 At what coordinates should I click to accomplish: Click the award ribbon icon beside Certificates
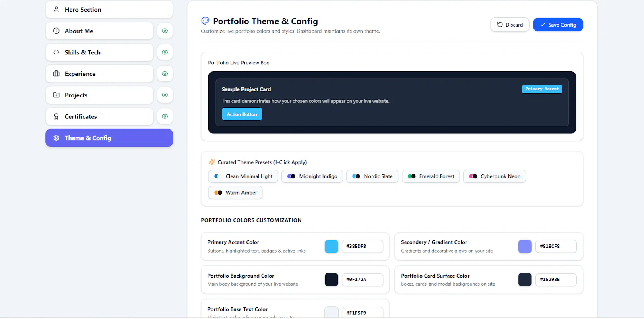(56, 116)
